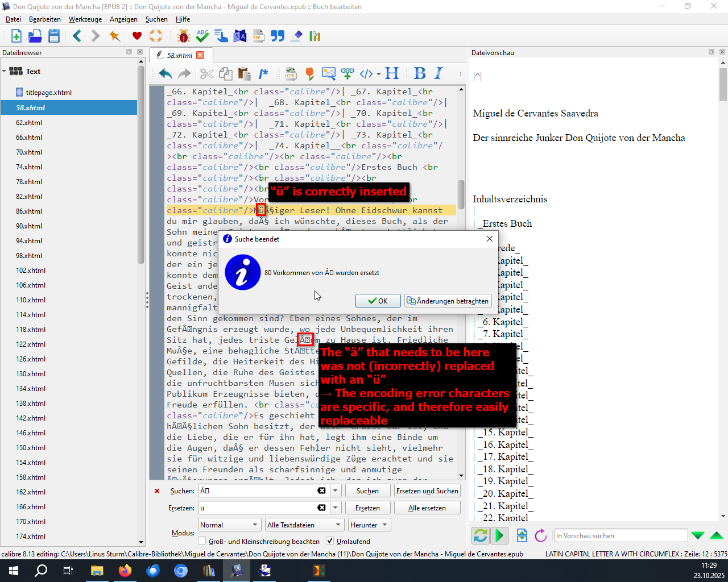Create a checkpoint with the pin icon
The width and height of the screenshot is (728, 582).
[114, 36]
